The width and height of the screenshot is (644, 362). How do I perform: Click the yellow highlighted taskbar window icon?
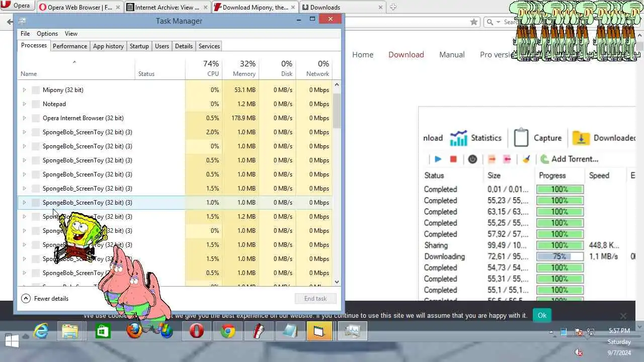[319, 331]
